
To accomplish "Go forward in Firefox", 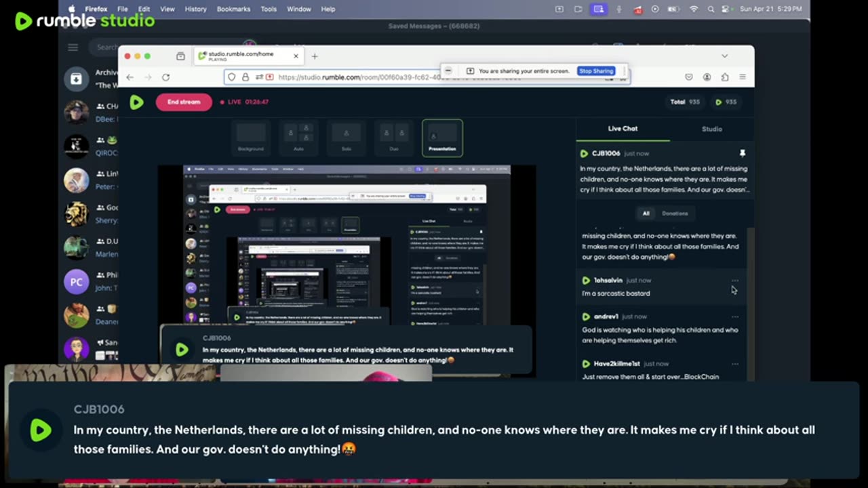I will [148, 77].
